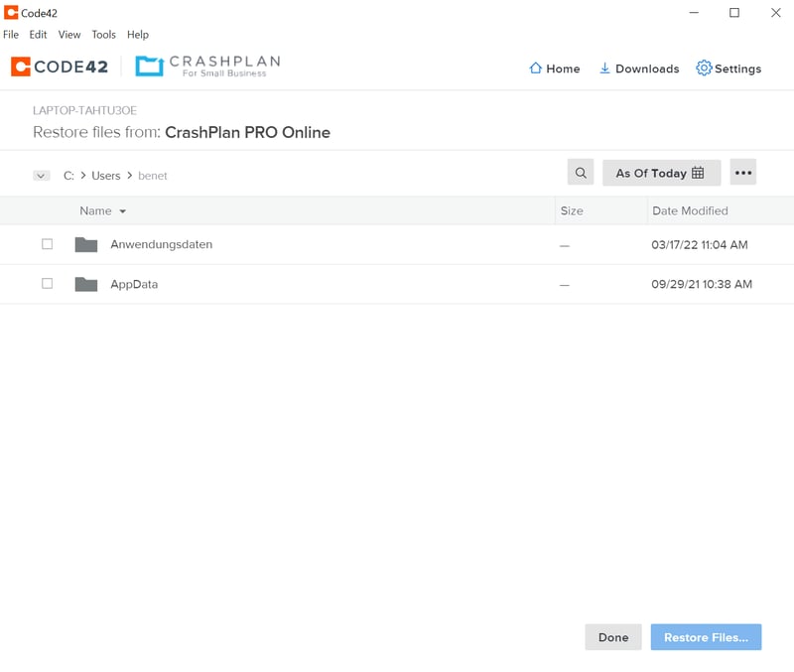Expand the path dropdown chevron before C:

[x=42, y=176]
